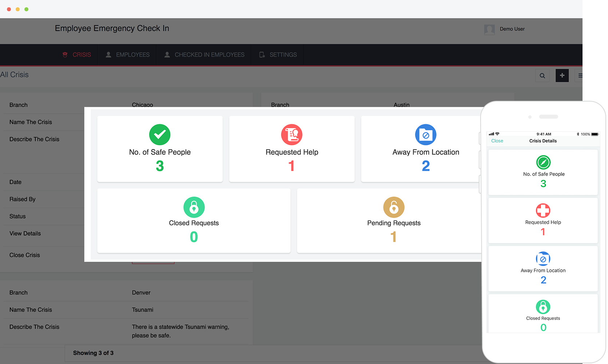Click the SETTINGS tab icon

262,55
